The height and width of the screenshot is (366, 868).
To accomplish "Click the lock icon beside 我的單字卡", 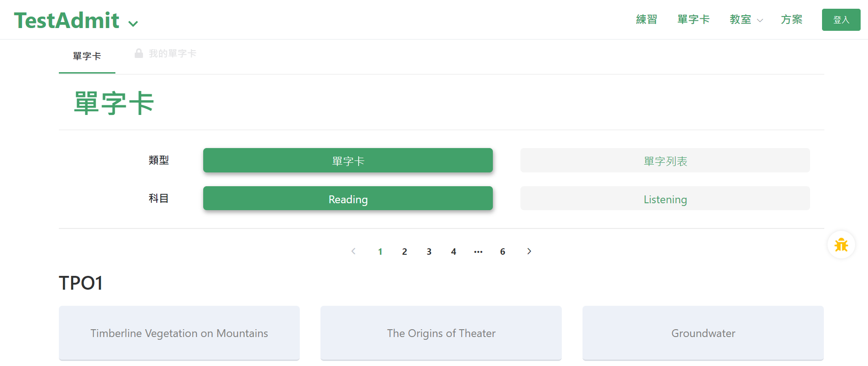I will [138, 53].
